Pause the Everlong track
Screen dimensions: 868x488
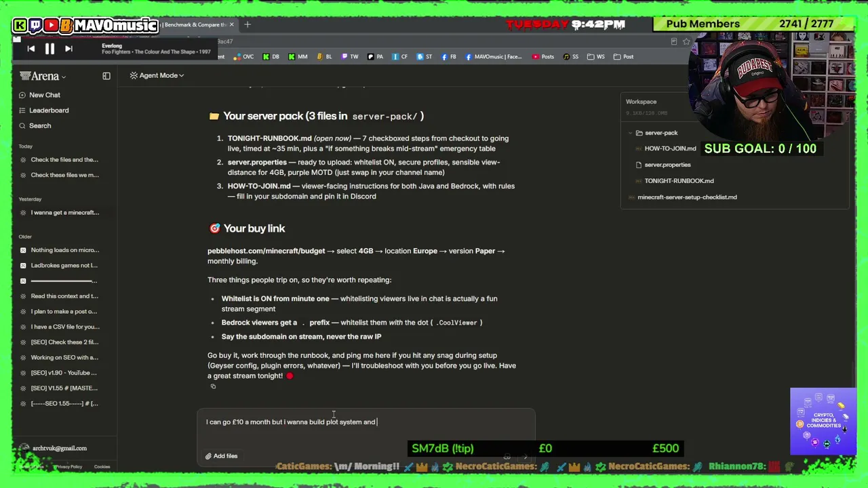pos(50,49)
